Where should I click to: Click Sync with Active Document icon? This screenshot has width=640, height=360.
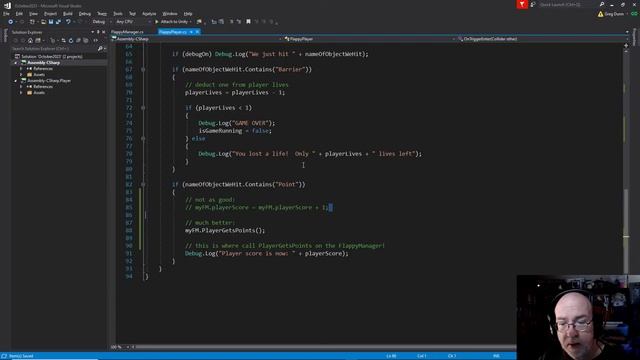coord(63,40)
